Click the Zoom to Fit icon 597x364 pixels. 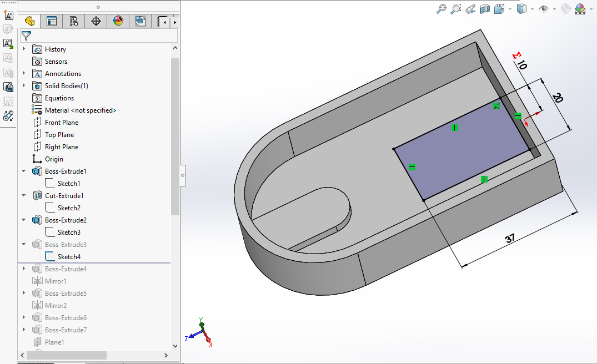pos(442,9)
